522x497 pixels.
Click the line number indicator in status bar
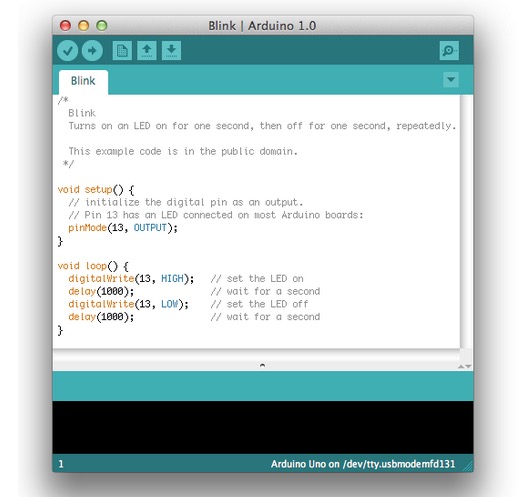tap(61, 464)
